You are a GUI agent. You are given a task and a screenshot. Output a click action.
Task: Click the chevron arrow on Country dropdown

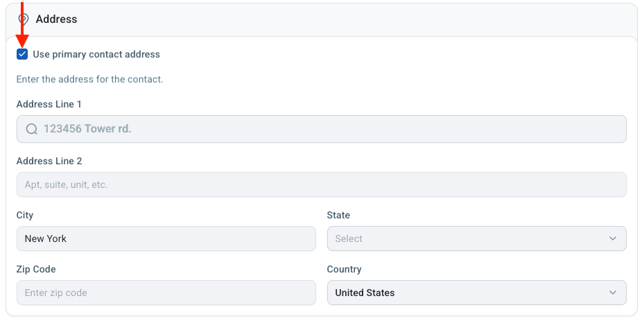click(612, 293)
